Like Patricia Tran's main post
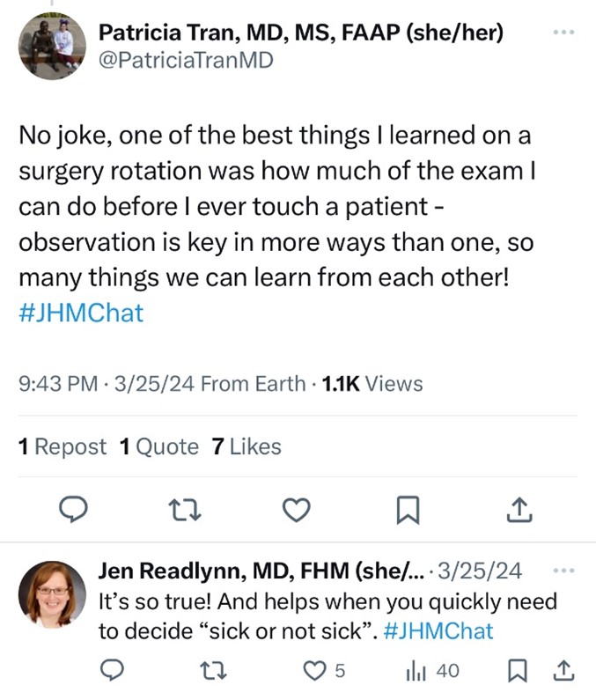Image resolution: width=596 pixels, height=700 pixels. click(x=298, y=509)
